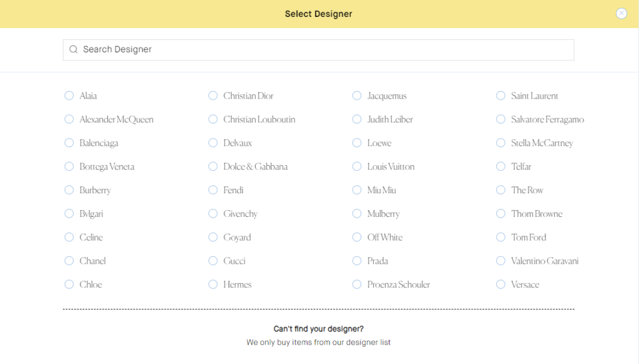Pick the Prada radio option
This screenshot has height=364, width=639.
pyautogui.click(x=357, y=261)
